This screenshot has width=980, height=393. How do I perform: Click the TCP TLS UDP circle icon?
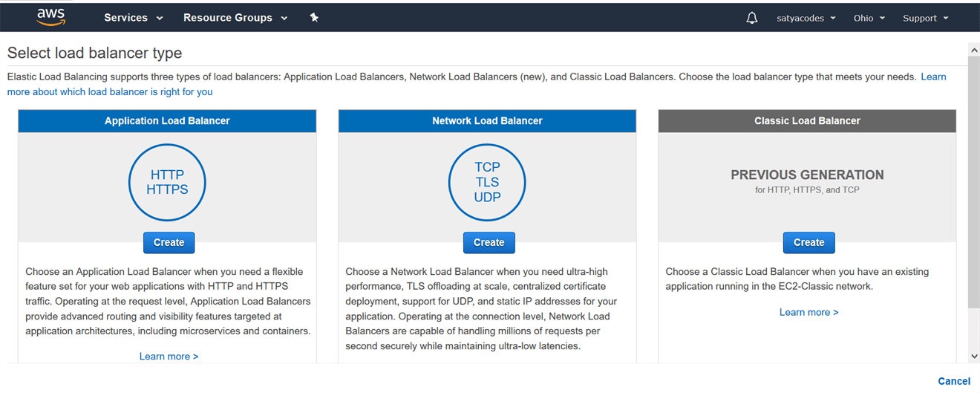pyautogui.click(x=487, y=182)
